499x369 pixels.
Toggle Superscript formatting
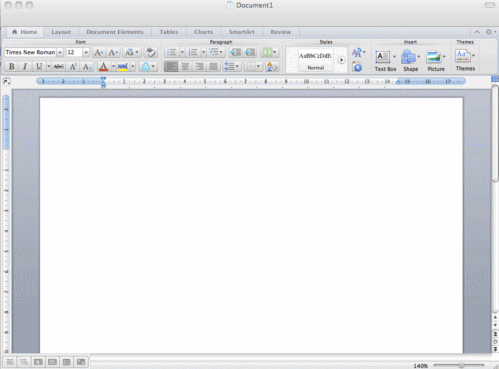(x=73, y=67)
